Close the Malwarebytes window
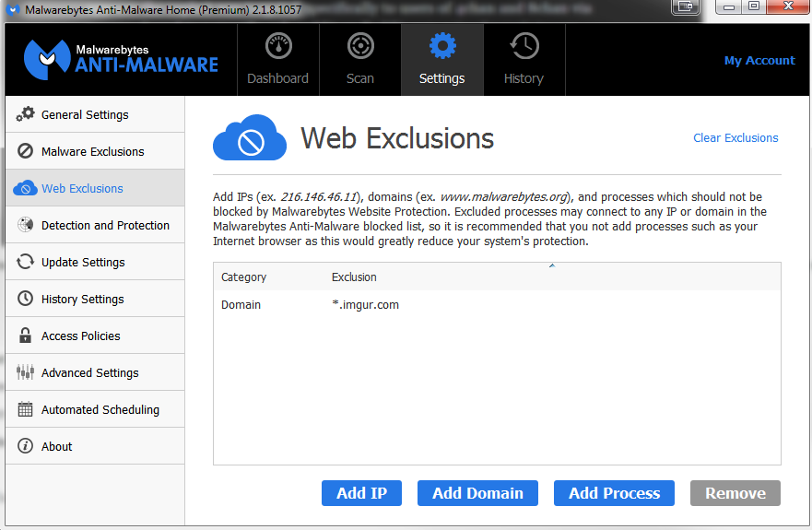The width and height of the screenshot is (812, 530). 788,6
